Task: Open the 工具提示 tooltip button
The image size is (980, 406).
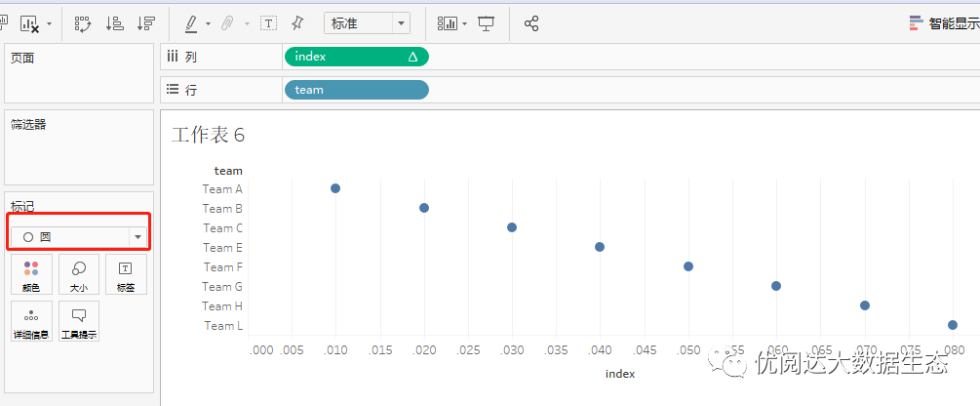Action: (79, 321)
